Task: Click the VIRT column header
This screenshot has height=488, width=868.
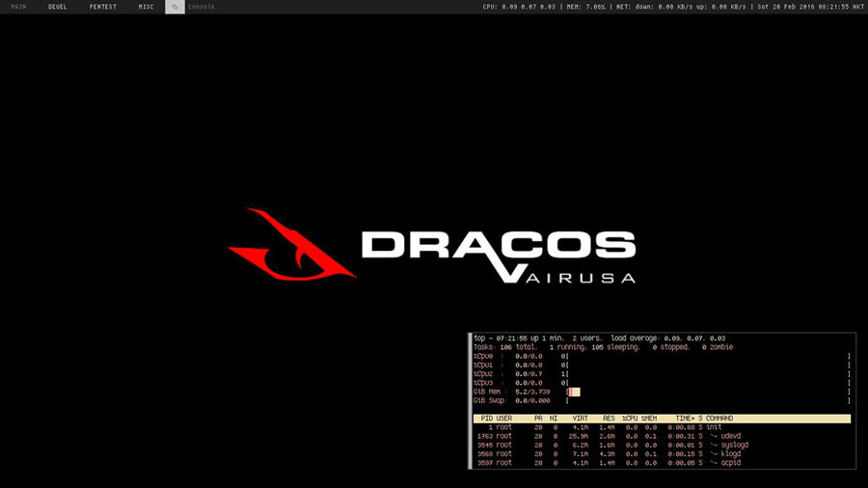Action: tap(581, 419)
